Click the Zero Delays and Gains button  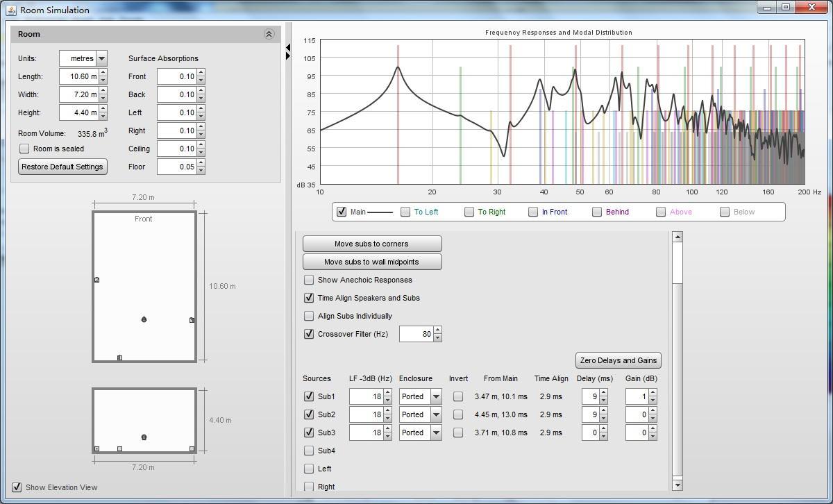point(618,360)
